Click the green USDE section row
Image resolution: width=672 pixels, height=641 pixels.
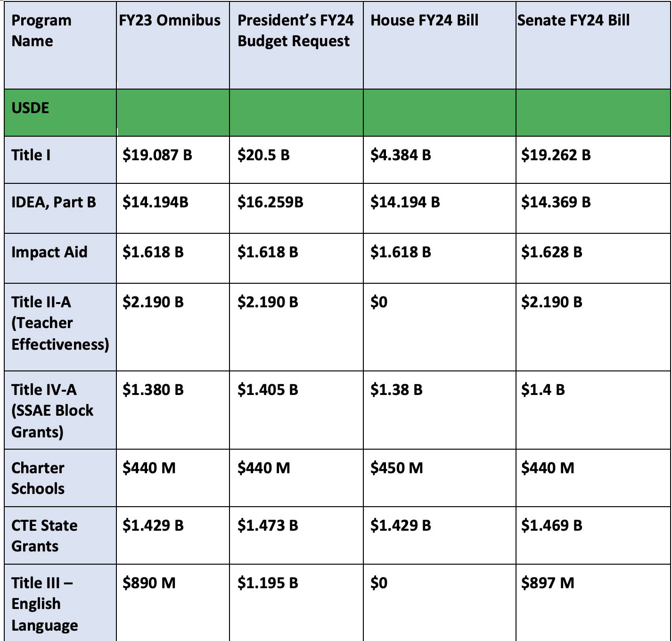pos(337,113)
